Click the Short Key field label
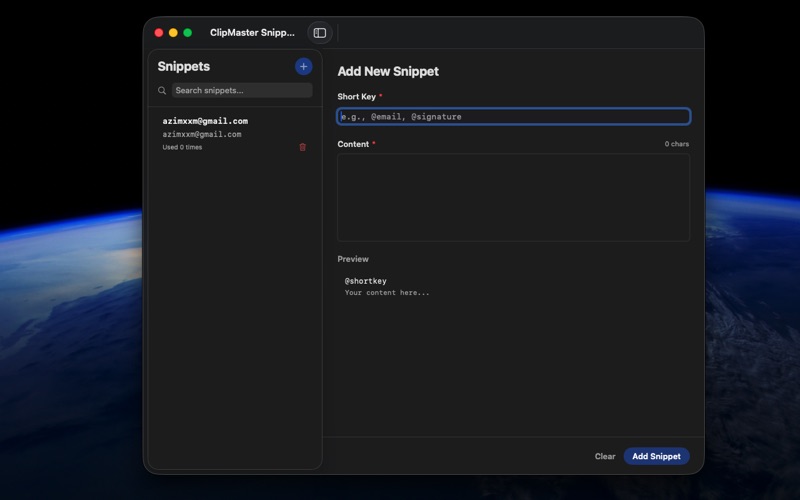800x500 pixels. pyautogui.click(x=356, y=97)
